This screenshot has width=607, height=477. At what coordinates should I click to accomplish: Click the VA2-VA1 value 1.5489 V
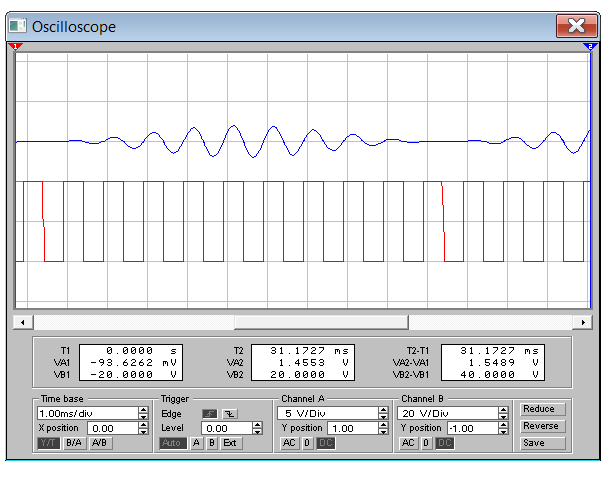click(503, 363)
